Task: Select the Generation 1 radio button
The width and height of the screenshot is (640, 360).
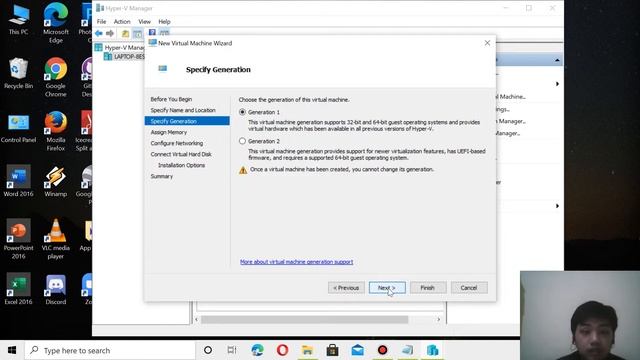Action: pos(242,112)
